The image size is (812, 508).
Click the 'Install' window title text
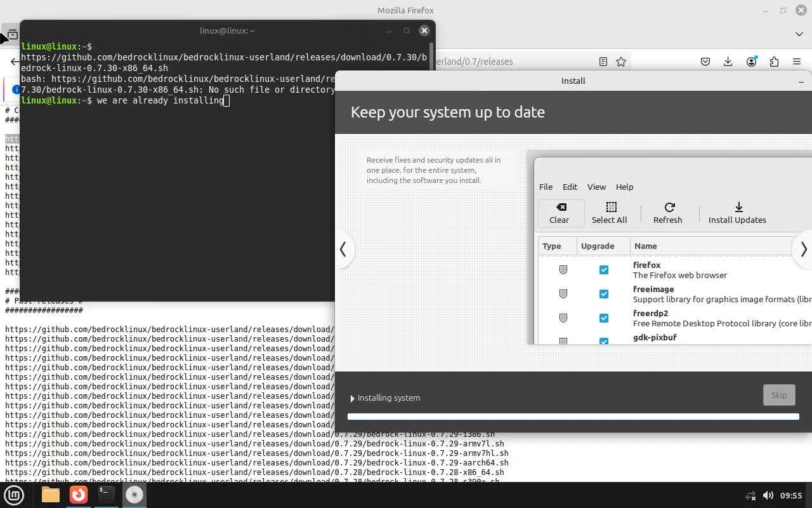(573, 81)
